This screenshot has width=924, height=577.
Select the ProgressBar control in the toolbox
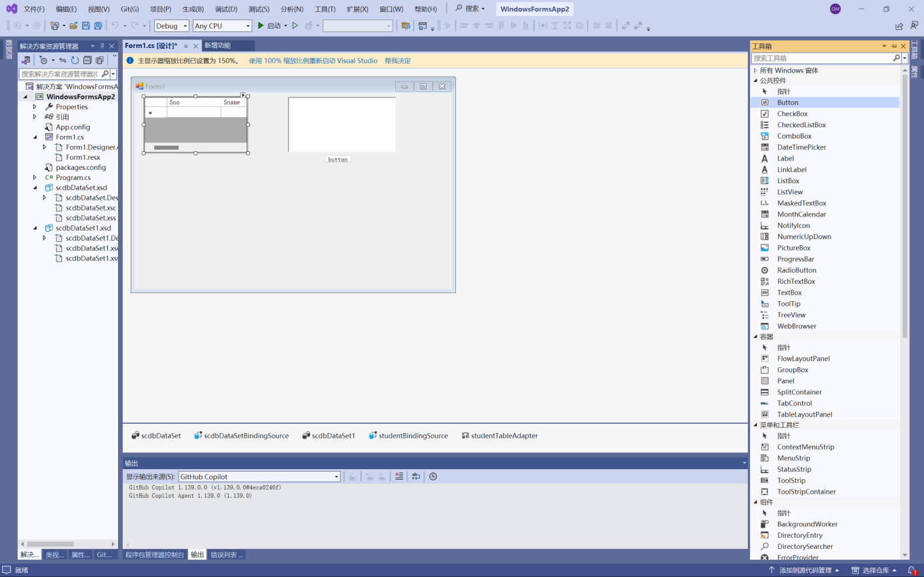tap(795, 259)
